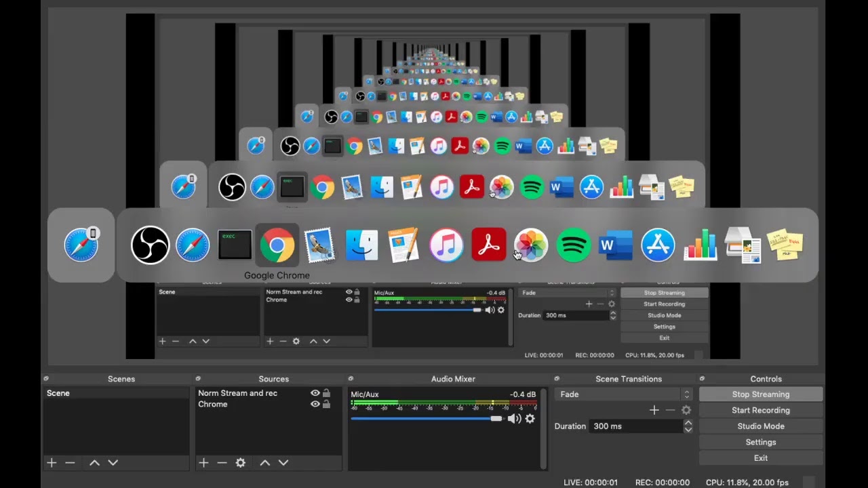Open the Fade transition dropdown
Screen dimensions: 868x488
point(623,394)
